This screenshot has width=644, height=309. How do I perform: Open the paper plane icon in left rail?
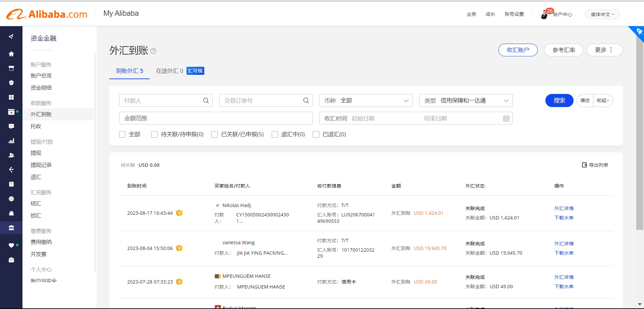point(11,37)
